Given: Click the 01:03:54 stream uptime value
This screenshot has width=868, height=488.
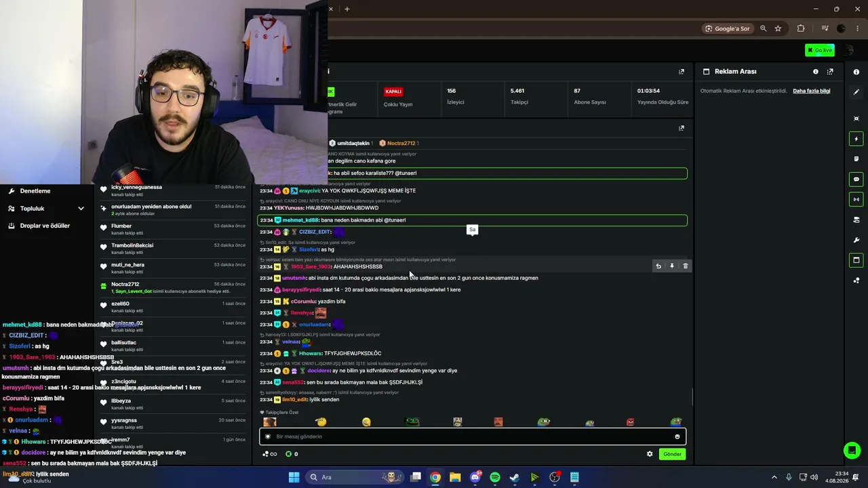Looking at the screenshot, I should [649, 91].
